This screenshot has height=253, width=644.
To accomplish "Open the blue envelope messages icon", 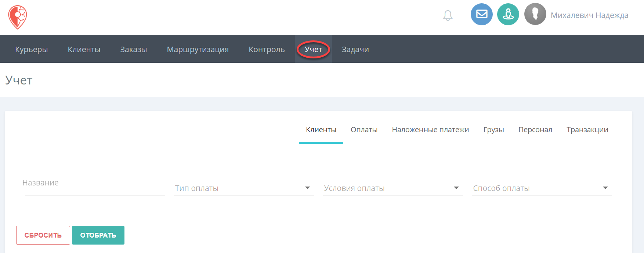I will click(481, 14).
